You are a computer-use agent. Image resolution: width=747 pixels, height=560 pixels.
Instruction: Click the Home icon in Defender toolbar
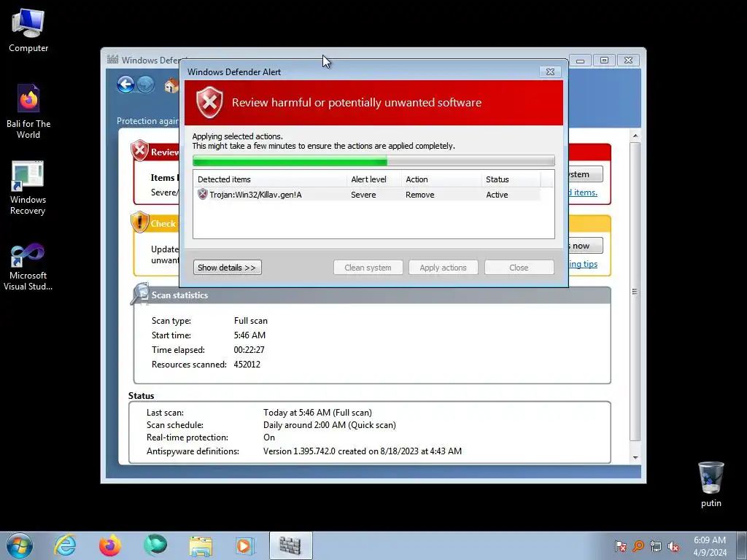coord(171,85)
